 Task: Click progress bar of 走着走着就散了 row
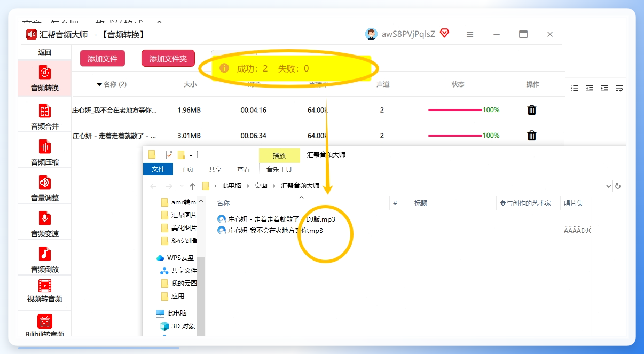click(x=455, y=136)
